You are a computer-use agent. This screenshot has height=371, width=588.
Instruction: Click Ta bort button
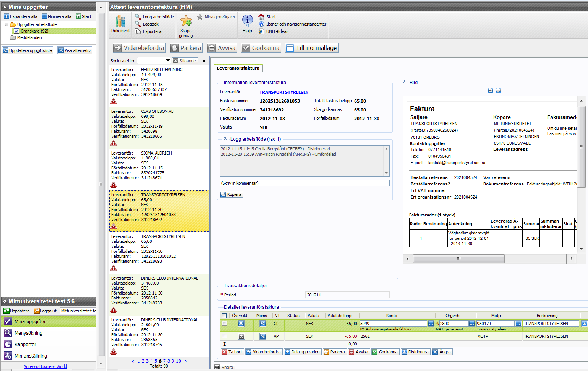click(232, 352)
